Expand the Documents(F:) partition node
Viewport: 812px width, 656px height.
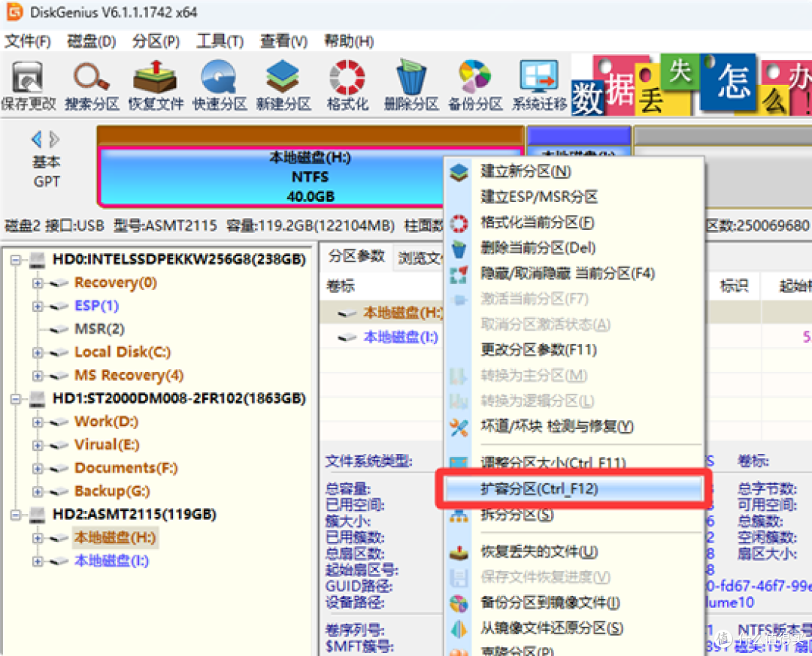(x=38, y=468)
